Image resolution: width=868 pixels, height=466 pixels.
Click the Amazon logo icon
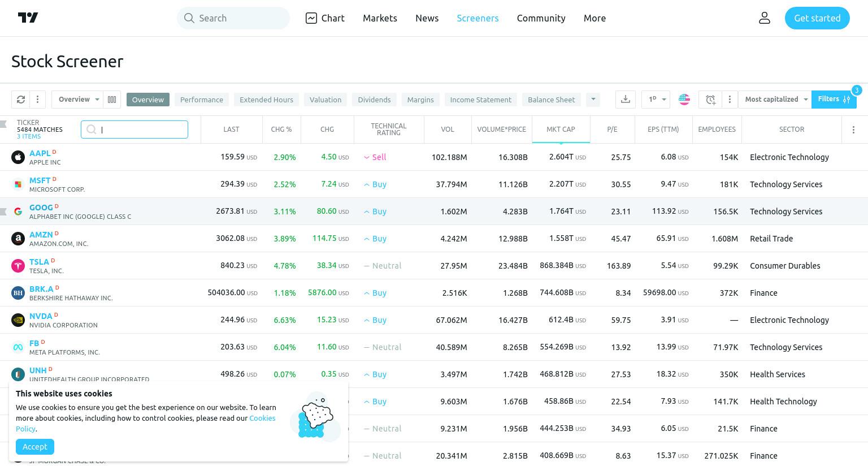click(x=18, y=239)
